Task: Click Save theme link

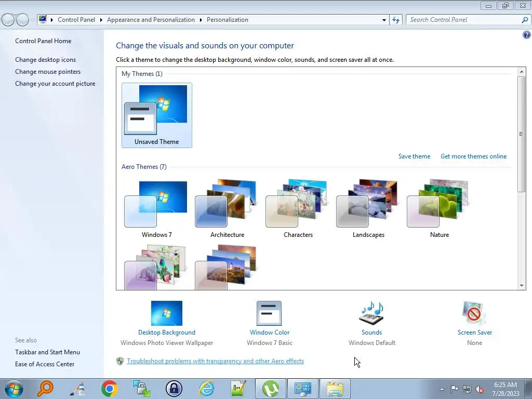Action: (x=414, y=156)
